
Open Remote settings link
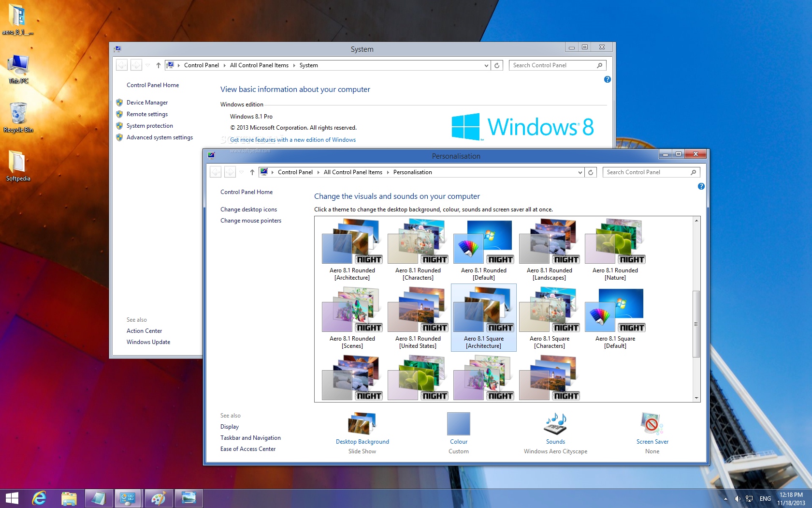tap(147, 114)
